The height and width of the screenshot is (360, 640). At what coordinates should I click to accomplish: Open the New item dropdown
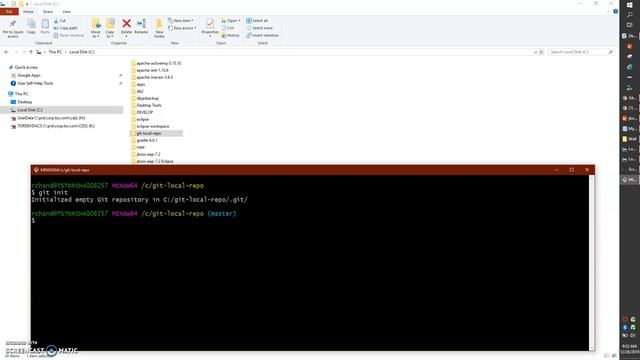(181, 20)
